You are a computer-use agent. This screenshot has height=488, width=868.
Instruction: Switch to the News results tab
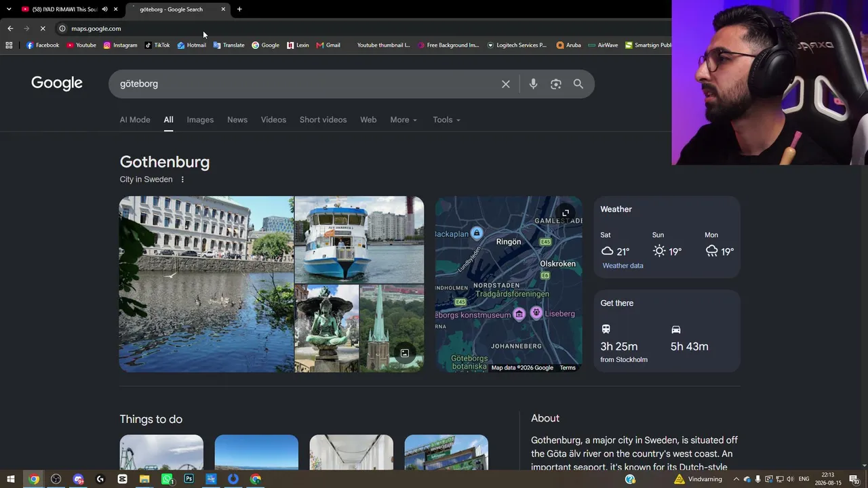237,120
